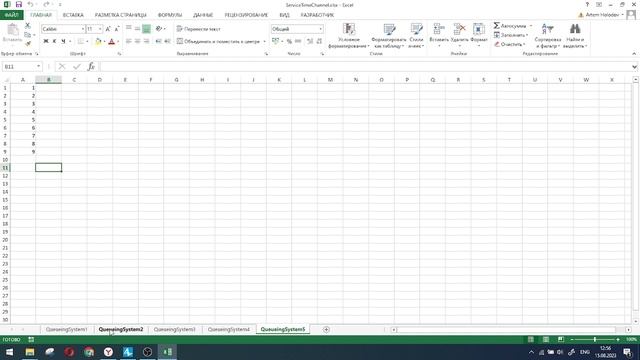Select sheet tab QueueingSystem1
The height and width of the screenshot is (360, 640).
point(67,329)
